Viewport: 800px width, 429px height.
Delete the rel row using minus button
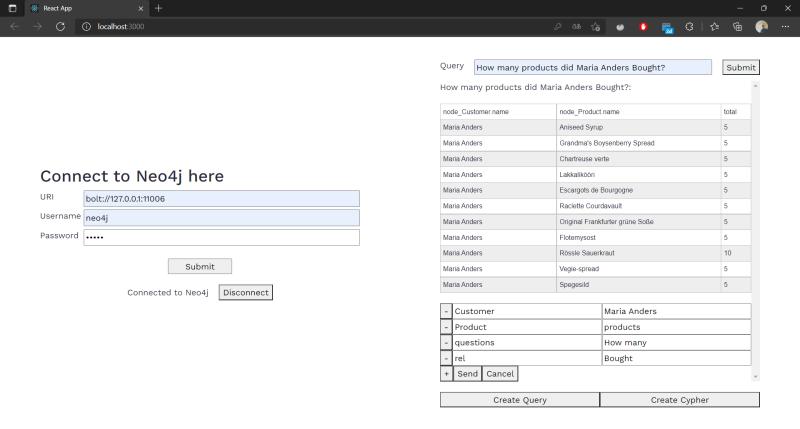coord(446,358)
